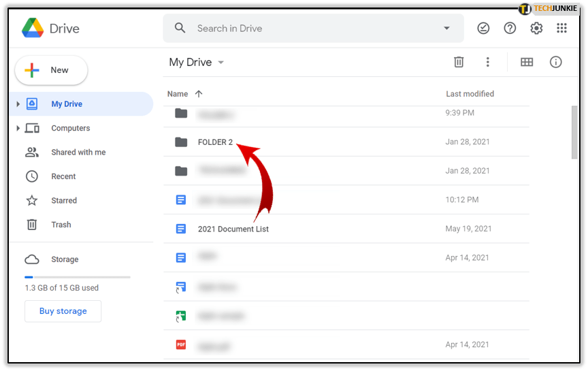This screenshot has height=371, width=588.
Task: Open the Starred section
Action: 64,201
